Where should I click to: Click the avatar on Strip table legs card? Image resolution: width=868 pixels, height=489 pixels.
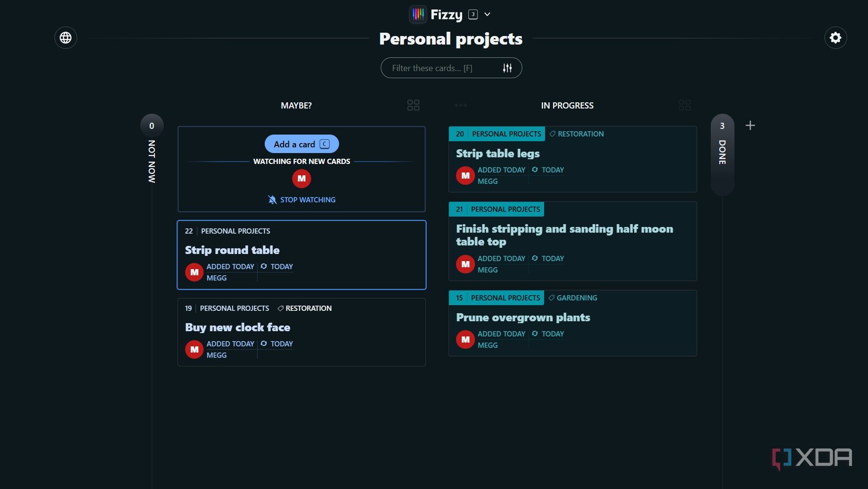pos(465,175)
